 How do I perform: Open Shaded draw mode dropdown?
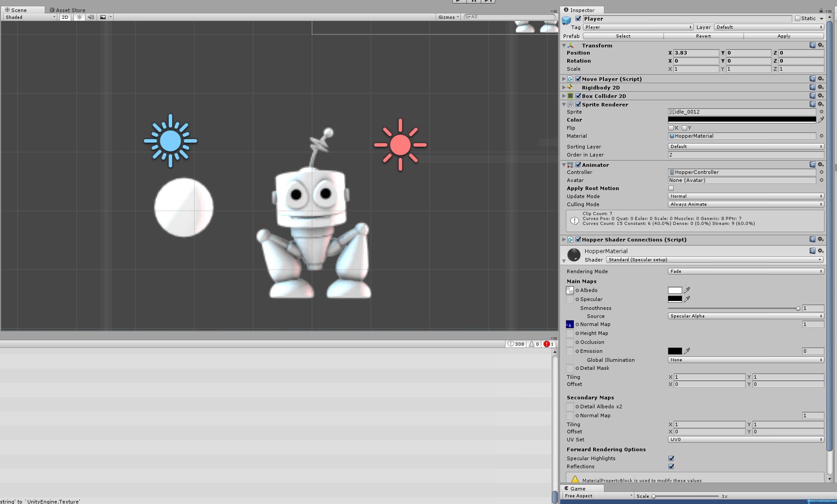pyautogui.click(x=30, y=17)
